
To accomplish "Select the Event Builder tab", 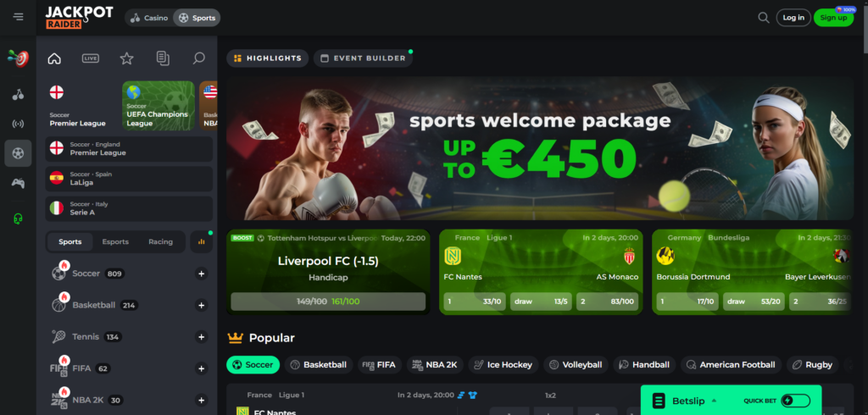I will [363, 58].
